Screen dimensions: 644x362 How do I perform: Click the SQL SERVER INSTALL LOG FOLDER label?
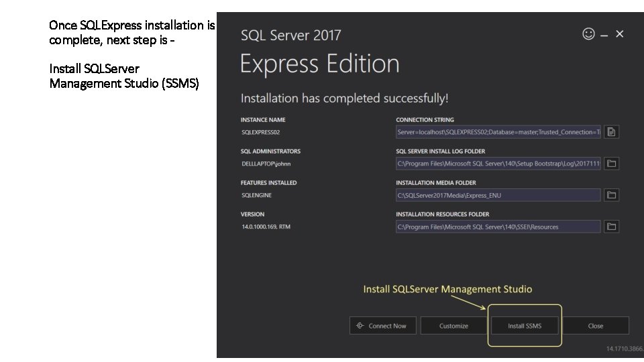click(440, 152)
